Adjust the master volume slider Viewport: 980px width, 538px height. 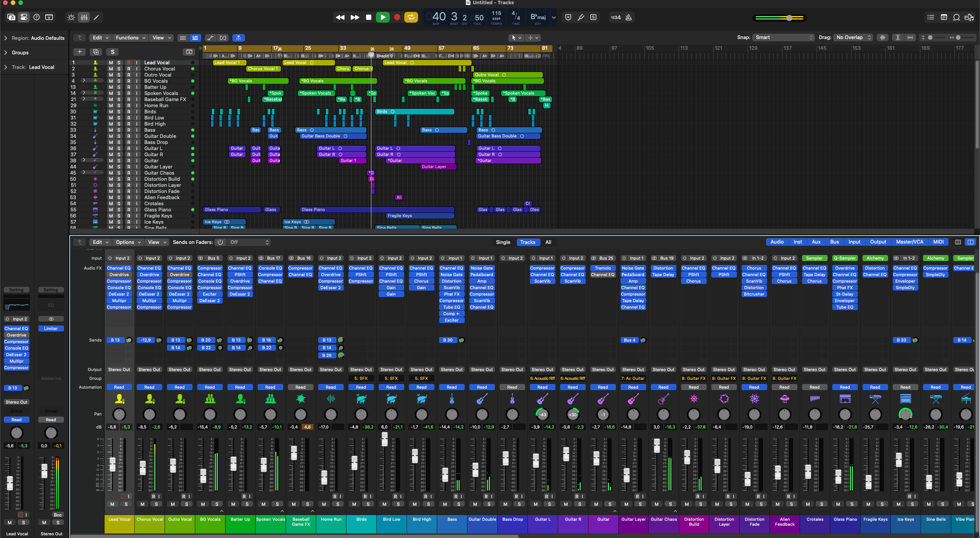789,18
